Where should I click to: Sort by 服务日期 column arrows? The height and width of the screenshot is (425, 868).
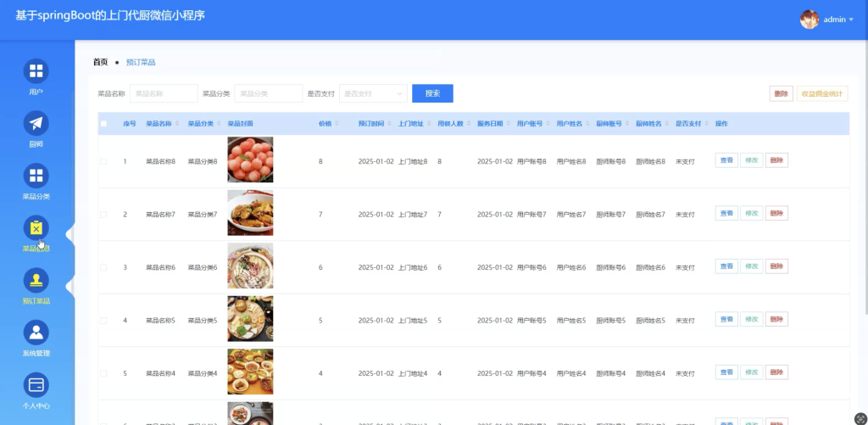pos(509,124)
